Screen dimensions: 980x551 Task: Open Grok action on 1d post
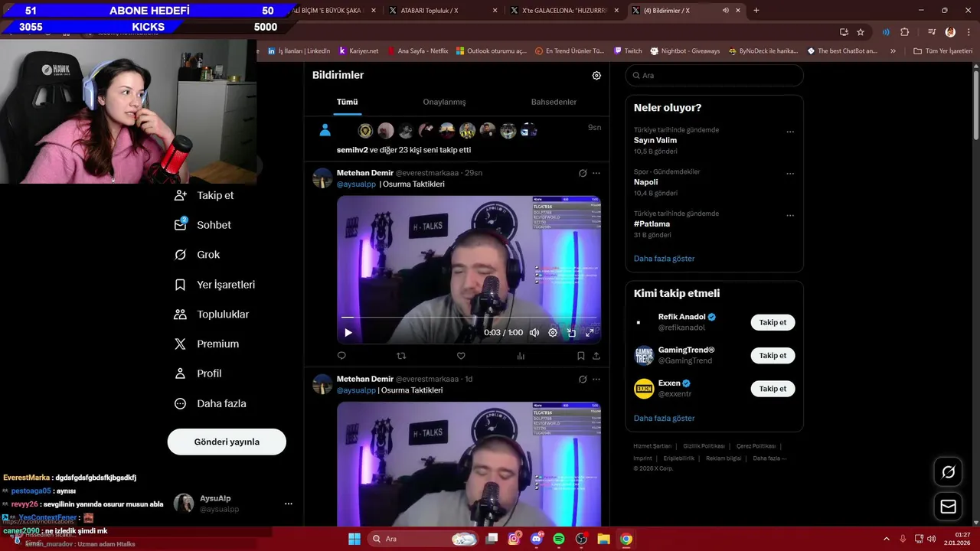[583, 379]
